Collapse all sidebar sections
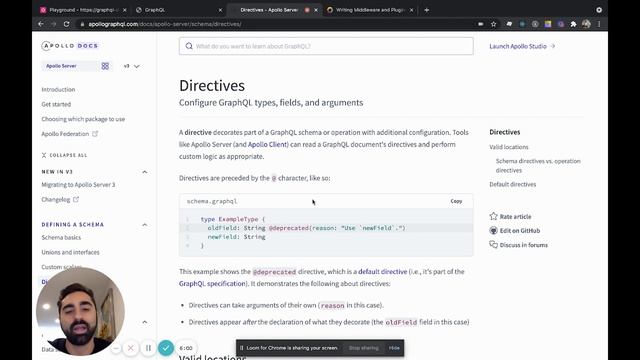 [64, 155]
